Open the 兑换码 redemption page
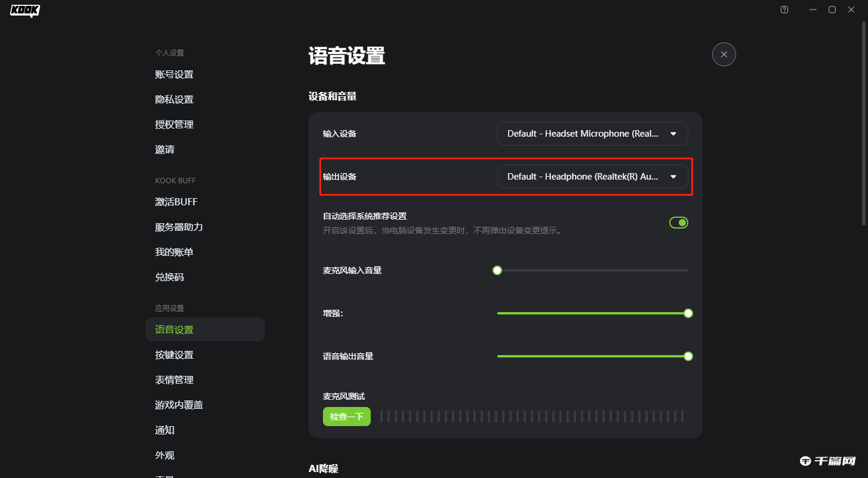Viewport: 868px width, 478px height. [170, 276]
